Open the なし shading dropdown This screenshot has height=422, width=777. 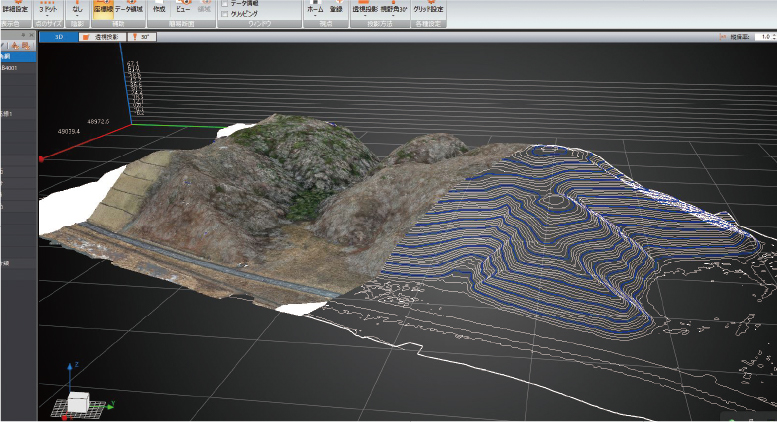pyautogui.click(x=77, y=9)
